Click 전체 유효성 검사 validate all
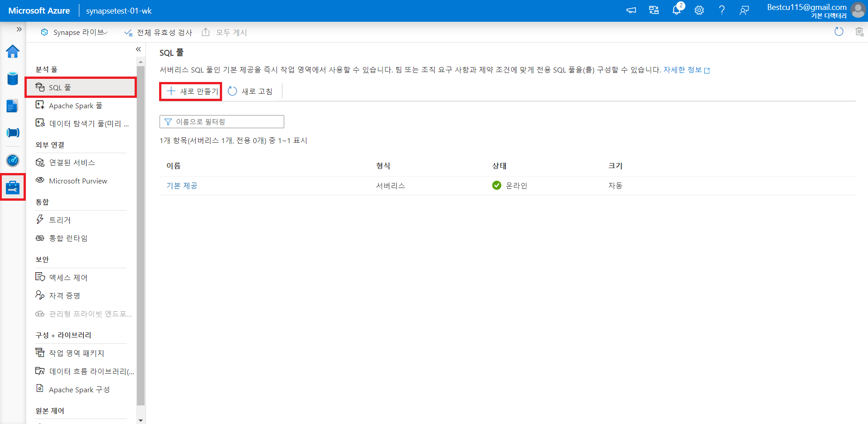Image resolution: width=868 pixels, height=424 pixels. (x=158, y=33)
